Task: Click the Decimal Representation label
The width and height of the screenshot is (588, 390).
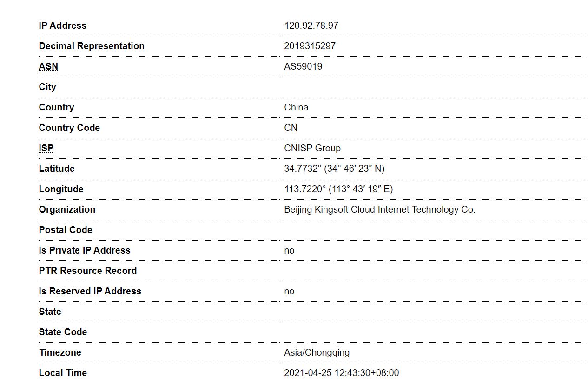Action: pyautogui.click(x=92, y=46)
